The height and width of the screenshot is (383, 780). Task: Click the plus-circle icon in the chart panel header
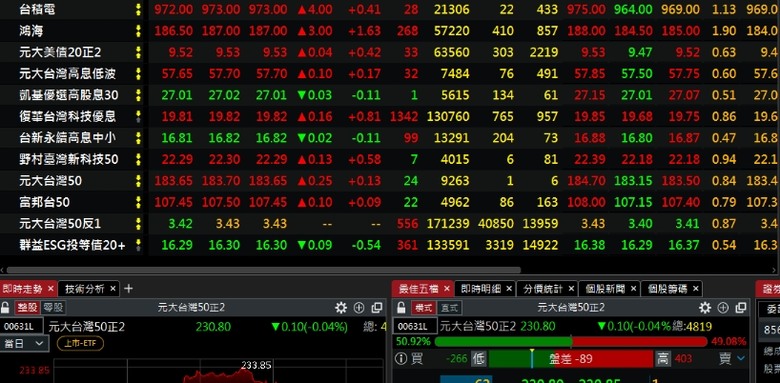tap(359, 308)
